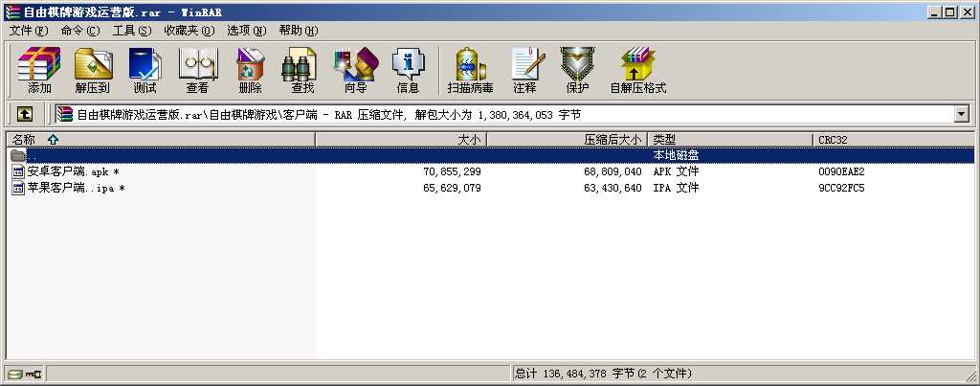Click CRC32 value 9CC92FC5
980x386 pixels.
tap(841, 188)
